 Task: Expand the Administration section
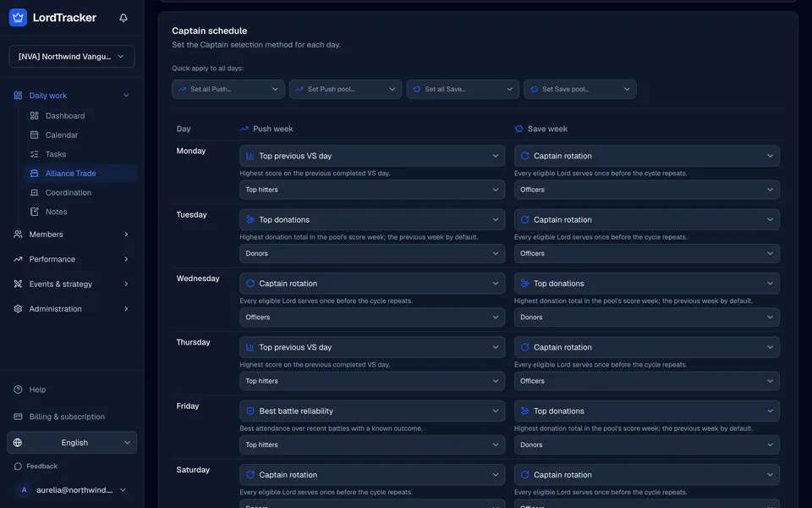[71, 309]
